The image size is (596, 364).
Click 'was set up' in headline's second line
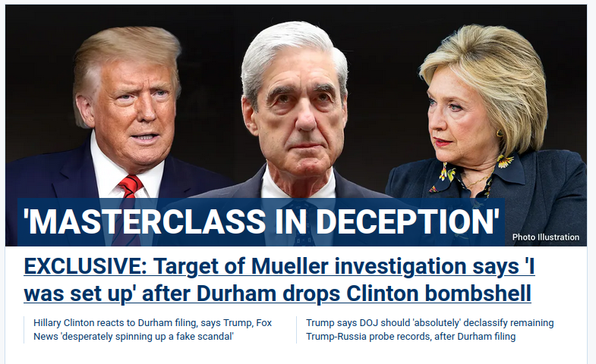click(78, 294)
